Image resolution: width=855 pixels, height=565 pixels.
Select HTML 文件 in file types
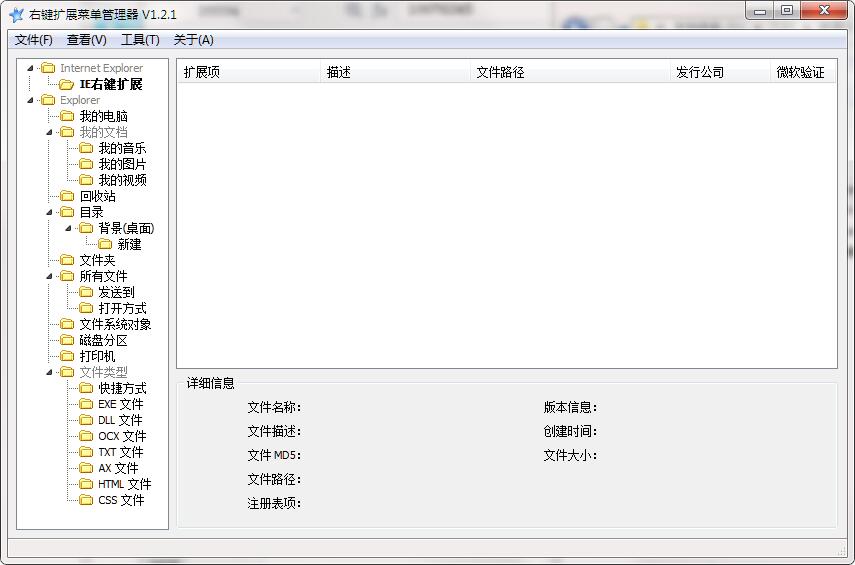click(125, 484)
